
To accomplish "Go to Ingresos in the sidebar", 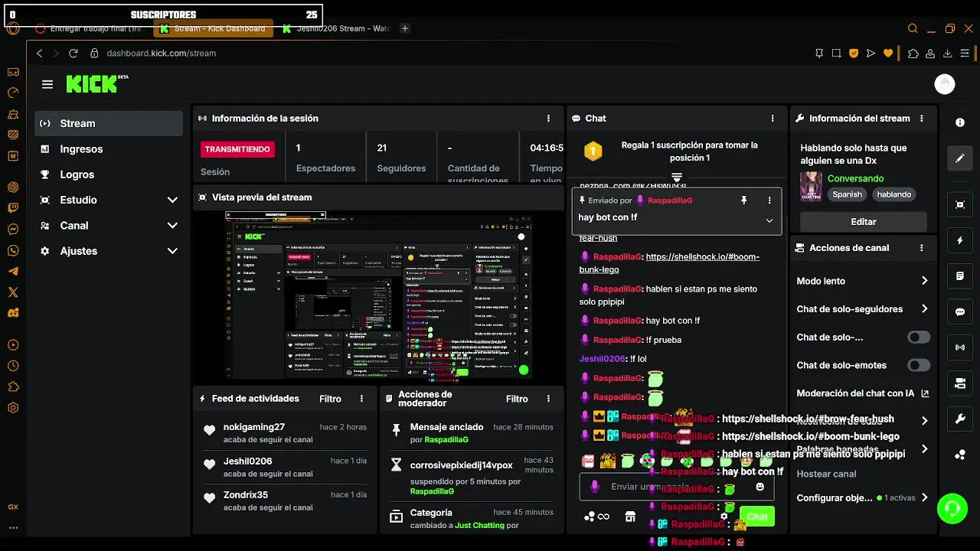I will tap(109, 149).
